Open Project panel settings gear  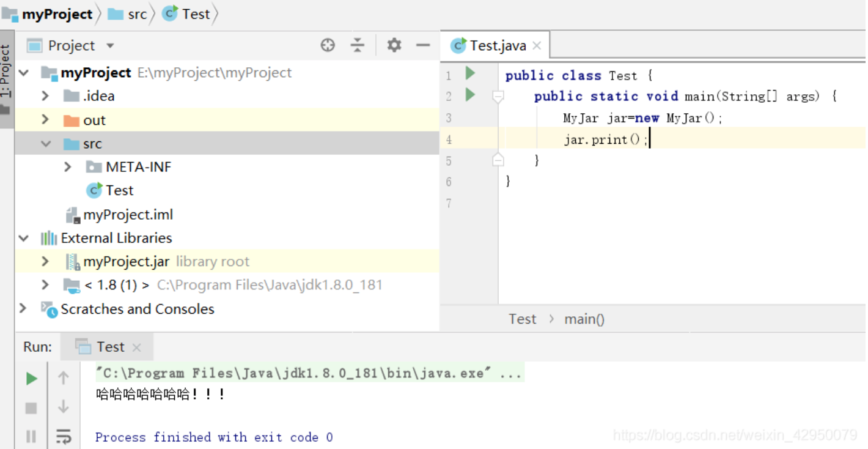394,45
